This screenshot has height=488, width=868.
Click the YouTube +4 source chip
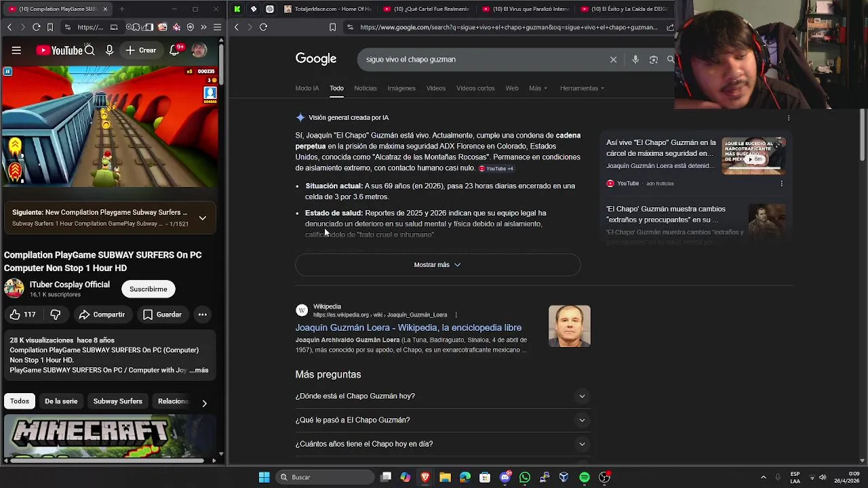tap(496, 169)
